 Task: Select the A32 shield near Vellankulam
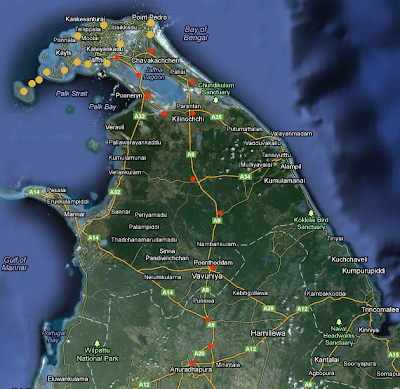point(115,192)
